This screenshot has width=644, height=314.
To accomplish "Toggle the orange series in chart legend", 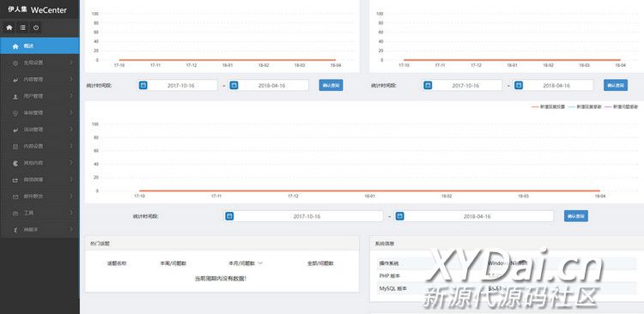I will pyautogui.click(x=549, y=106).
